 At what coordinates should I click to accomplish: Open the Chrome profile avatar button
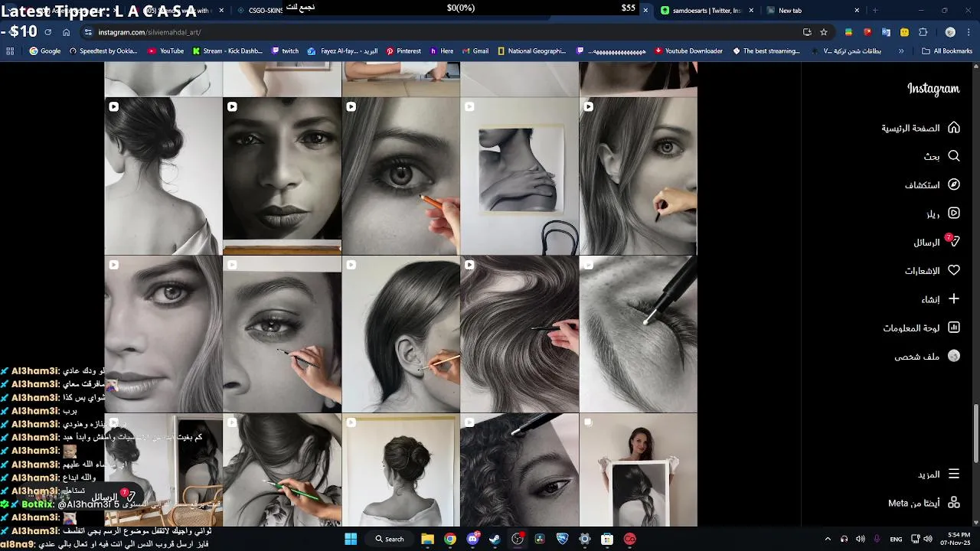coord(950,32)
